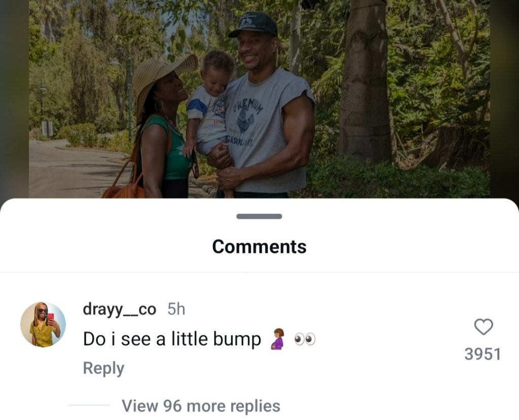Click the pregnant woman emoji in comment
The height and width of the screenshot is (420, 519).
tap(277, 339)
